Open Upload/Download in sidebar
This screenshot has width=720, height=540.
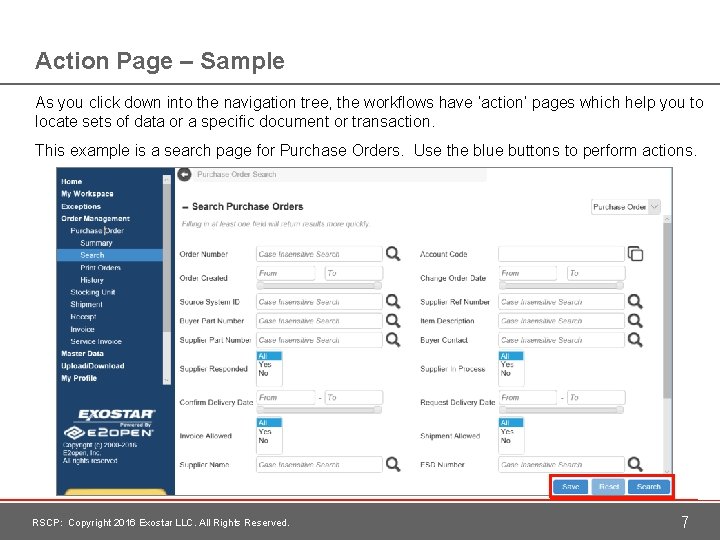(x=93, y=366)
